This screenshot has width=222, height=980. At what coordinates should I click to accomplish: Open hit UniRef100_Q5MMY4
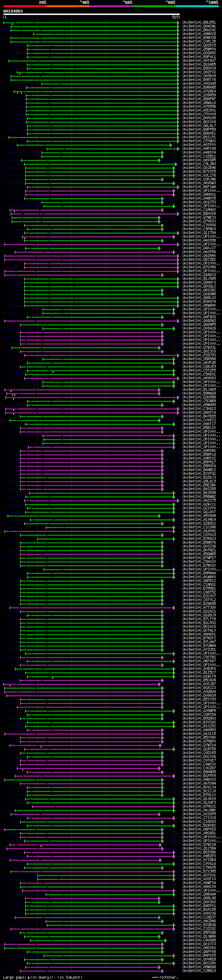pyautogui.click(x=199, y=49)
